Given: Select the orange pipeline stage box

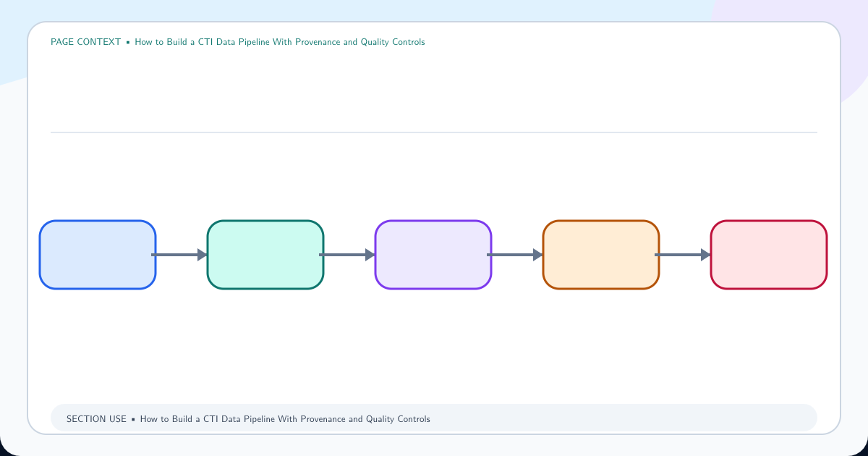Looking at the screenshot, I should point(601,255).
